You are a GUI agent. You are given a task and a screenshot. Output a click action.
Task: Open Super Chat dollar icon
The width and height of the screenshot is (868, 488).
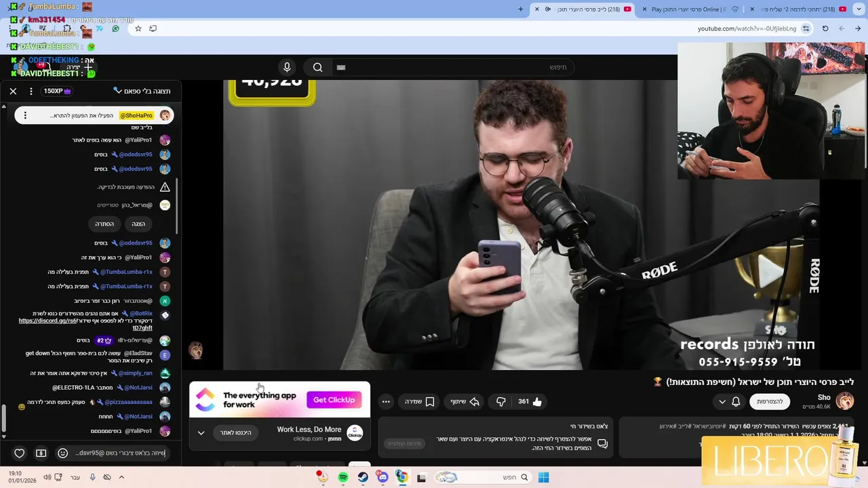41,453
